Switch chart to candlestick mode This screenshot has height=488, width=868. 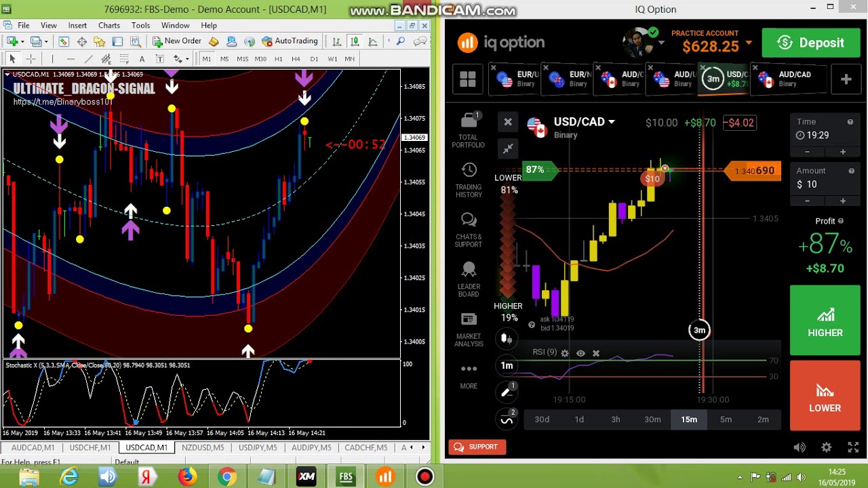pos(355,41)
